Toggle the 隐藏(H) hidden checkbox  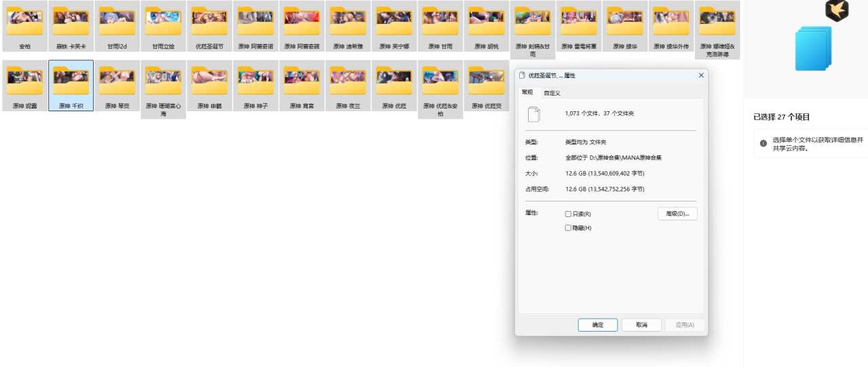(568, 228)
